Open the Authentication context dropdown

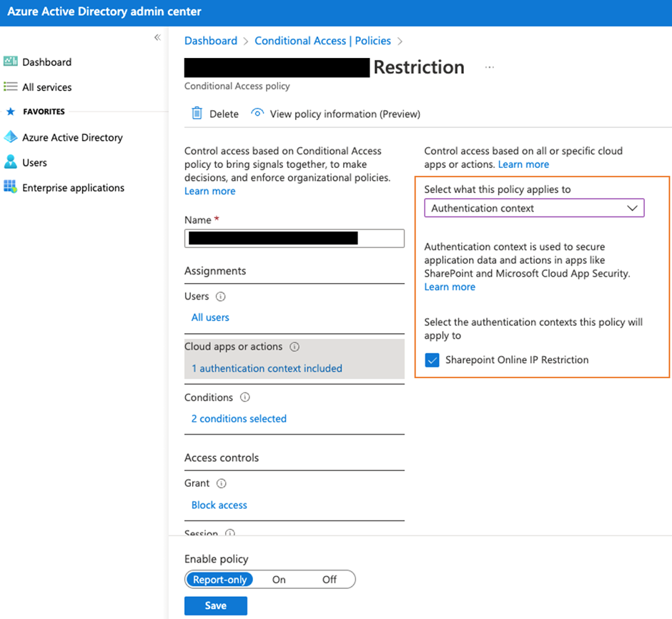[x=534, y=208]
